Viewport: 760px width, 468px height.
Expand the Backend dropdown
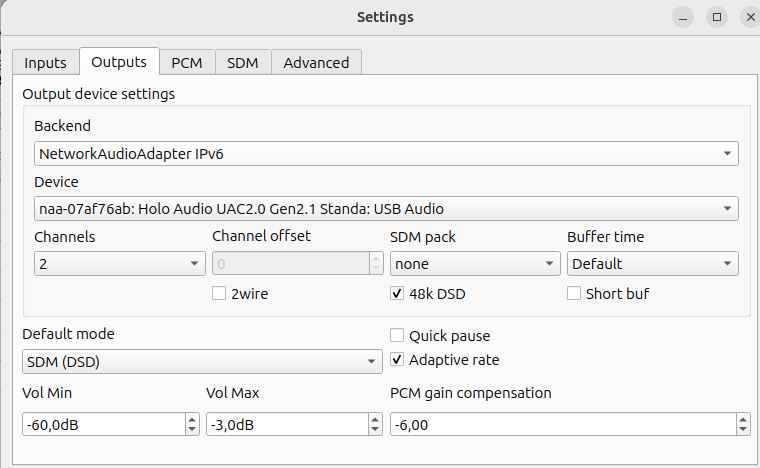pos(386,154)
